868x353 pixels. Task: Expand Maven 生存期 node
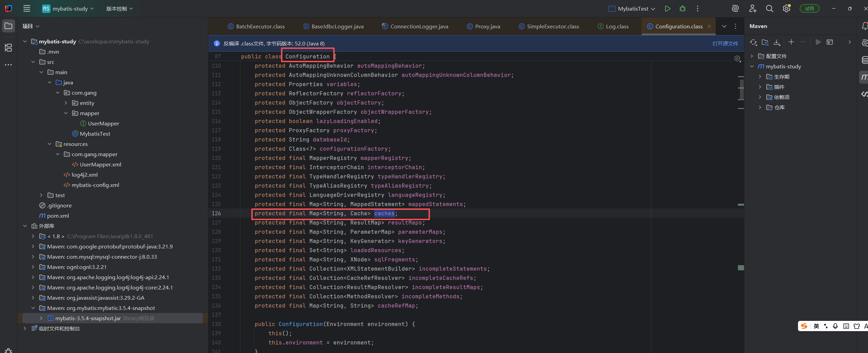[x=760, y=77]
